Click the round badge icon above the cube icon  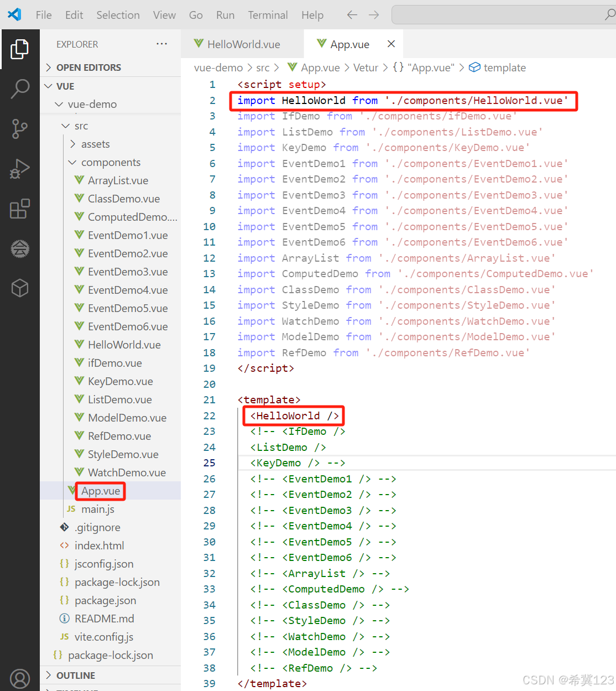20,248
